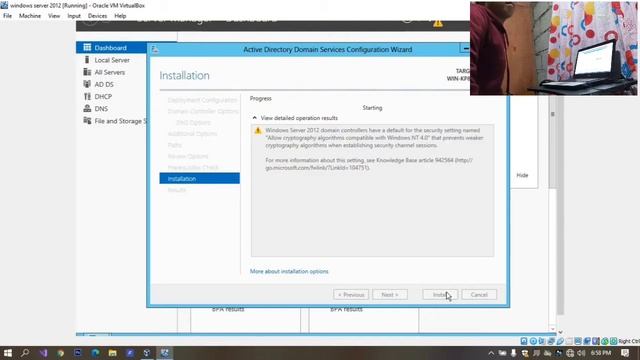Viewport: 640px width, 360px height.
Task: Open Visual Studio from the taskbar
Action: (x=43, y=353)
